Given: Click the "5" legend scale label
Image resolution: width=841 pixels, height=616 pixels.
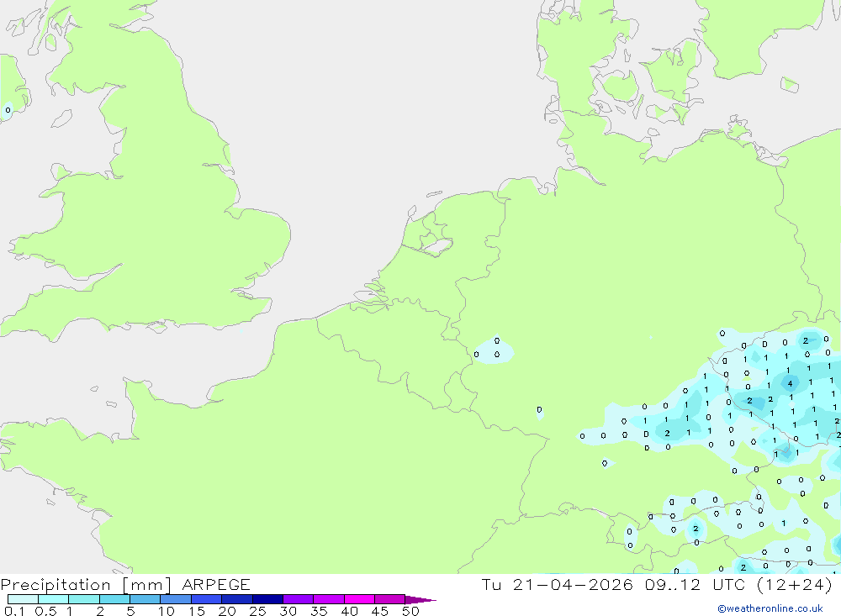Looking at the screenshot, I should (x=130, y=611).
